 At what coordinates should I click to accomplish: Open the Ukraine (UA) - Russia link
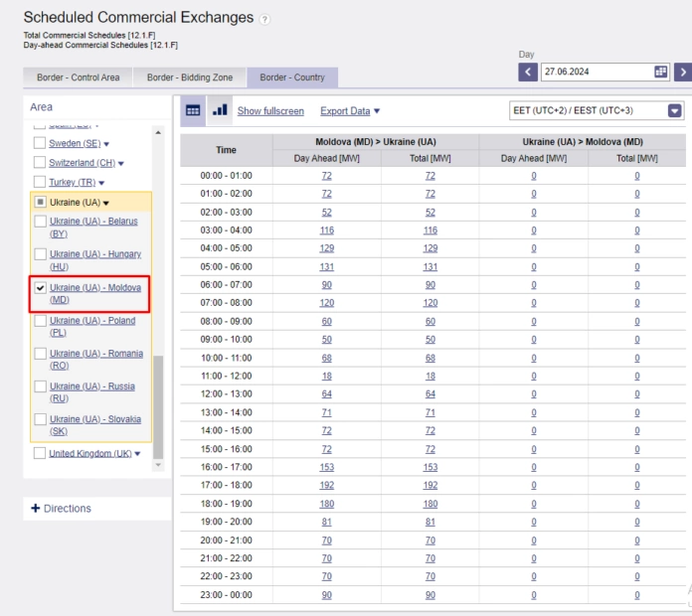point(92,392)
